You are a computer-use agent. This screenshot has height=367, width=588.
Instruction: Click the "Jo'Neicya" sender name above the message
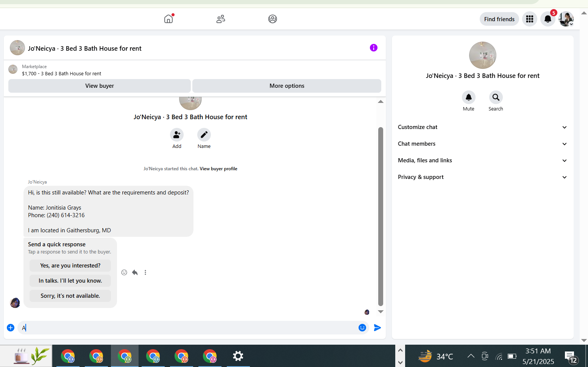click(x=37, y=182)
